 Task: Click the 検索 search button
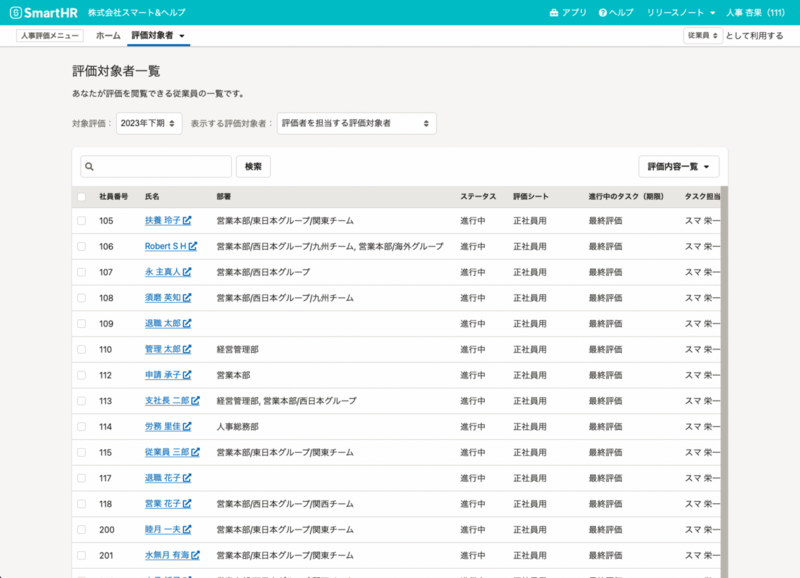coord(253,166)
